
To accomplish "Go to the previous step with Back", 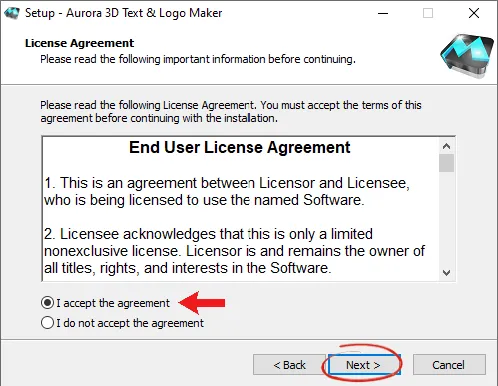I will click(x=289, y=365).
